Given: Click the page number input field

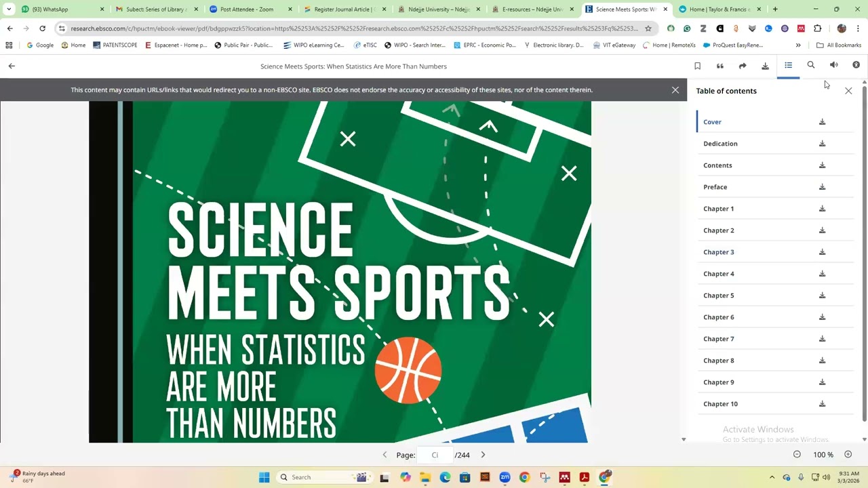Looking at the screenshot, I should click(x=435, y=455).
